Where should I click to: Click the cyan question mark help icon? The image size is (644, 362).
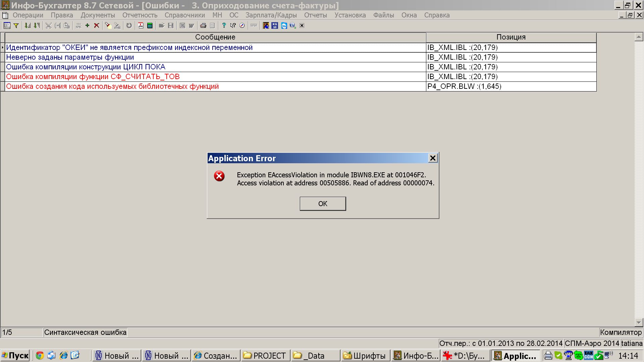(224, 25)
